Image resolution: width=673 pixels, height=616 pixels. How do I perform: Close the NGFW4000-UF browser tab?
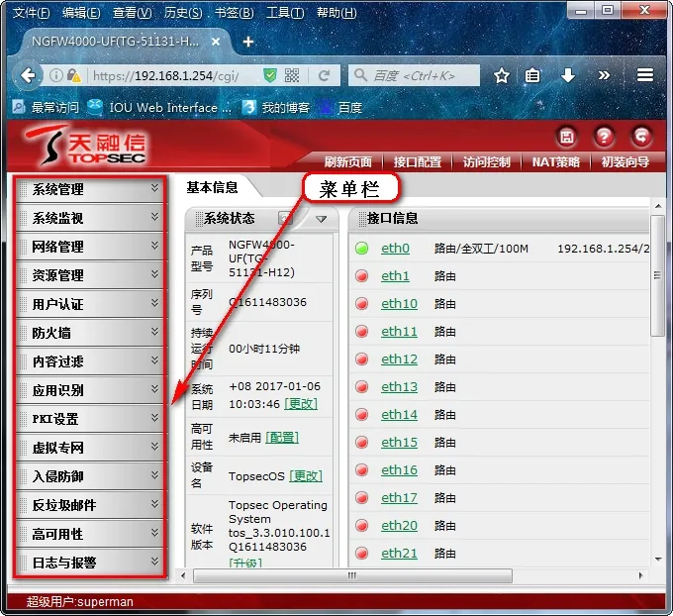click(x=216, y=42)
